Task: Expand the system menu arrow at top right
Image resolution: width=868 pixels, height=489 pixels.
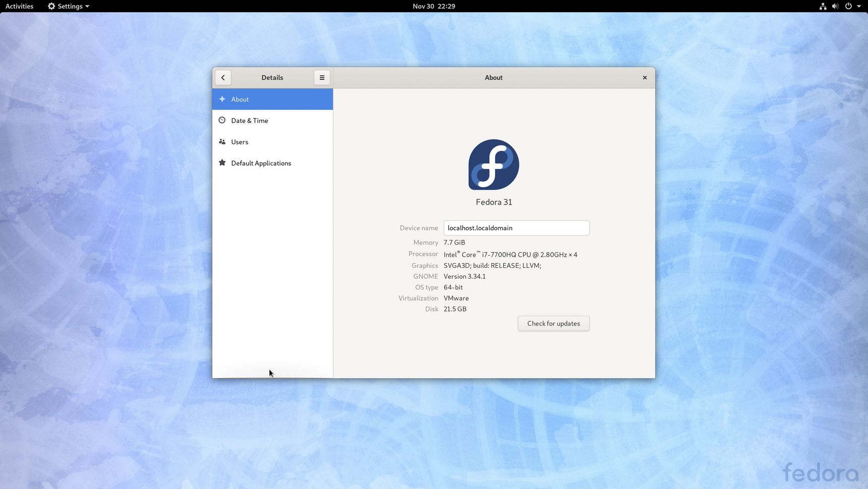Action: pyautogui.click(x=859, y=7)
